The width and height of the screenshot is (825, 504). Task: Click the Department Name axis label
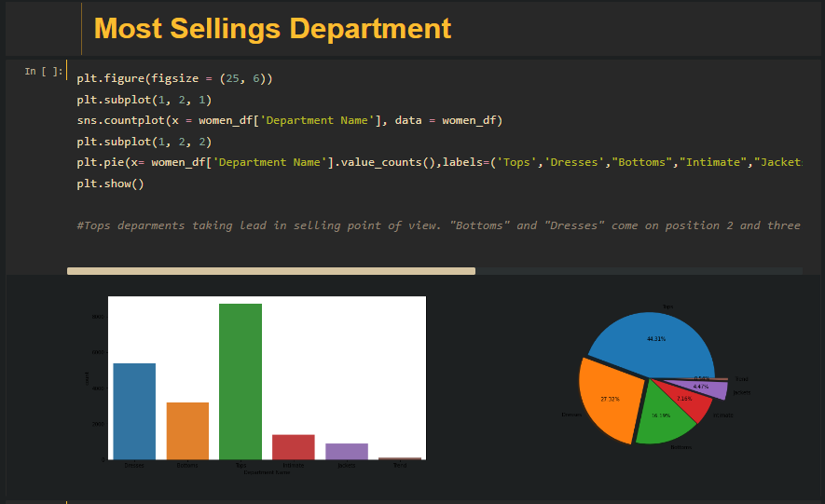[267, 472]
